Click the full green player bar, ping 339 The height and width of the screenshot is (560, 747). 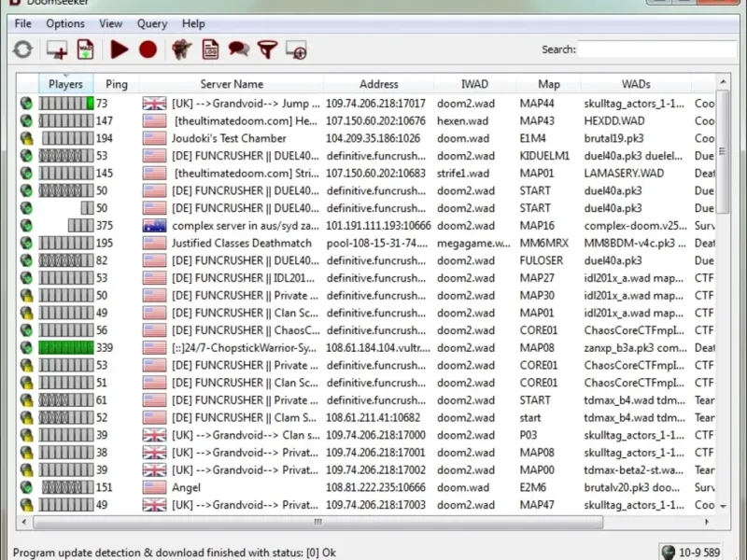[66, 347]
